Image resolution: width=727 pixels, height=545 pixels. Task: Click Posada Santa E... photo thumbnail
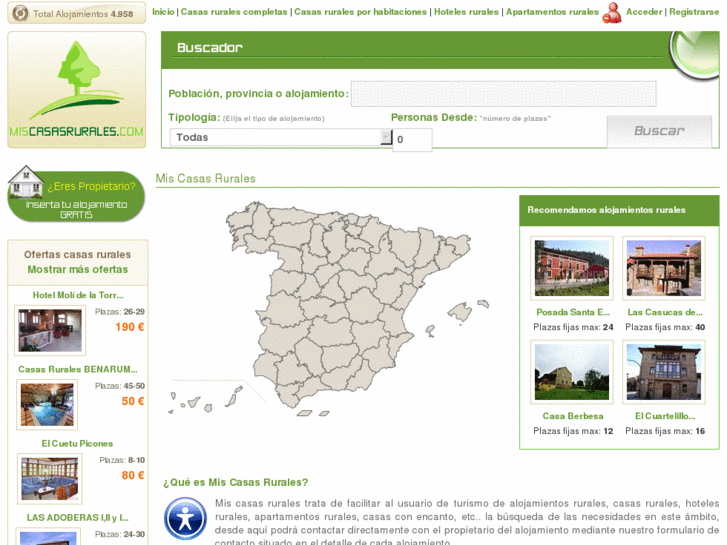pyautogui.click(x=572, y=268)
